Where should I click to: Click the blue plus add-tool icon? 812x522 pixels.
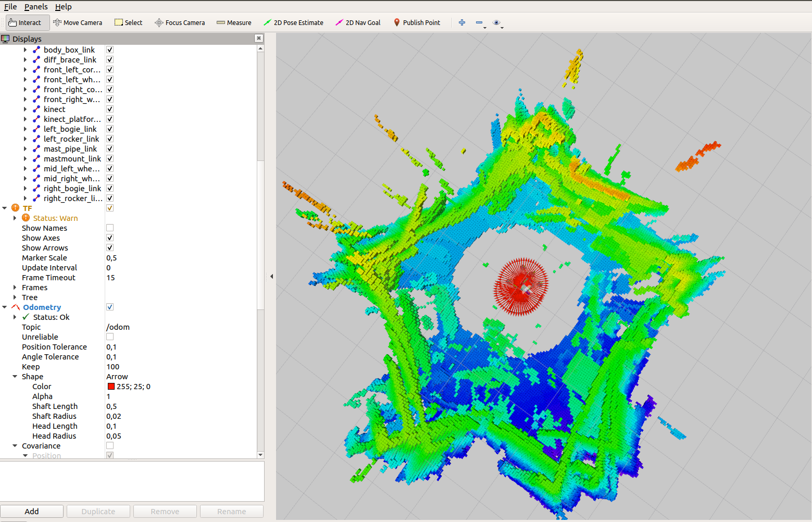462,22
